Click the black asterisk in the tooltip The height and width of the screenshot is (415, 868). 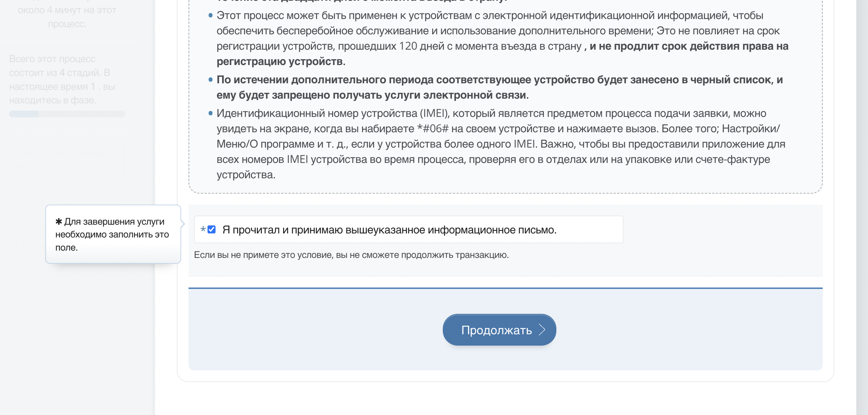click(x=58, y=221)
